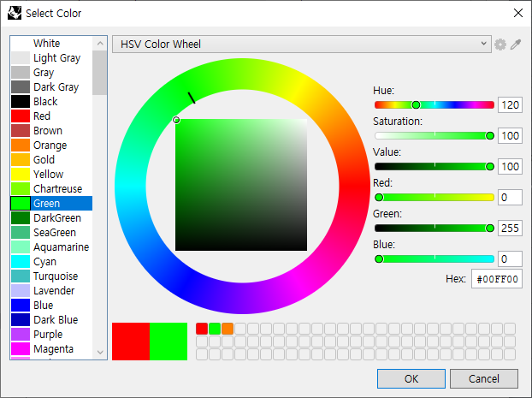Pick Black from the named colors

click(51, 102)
